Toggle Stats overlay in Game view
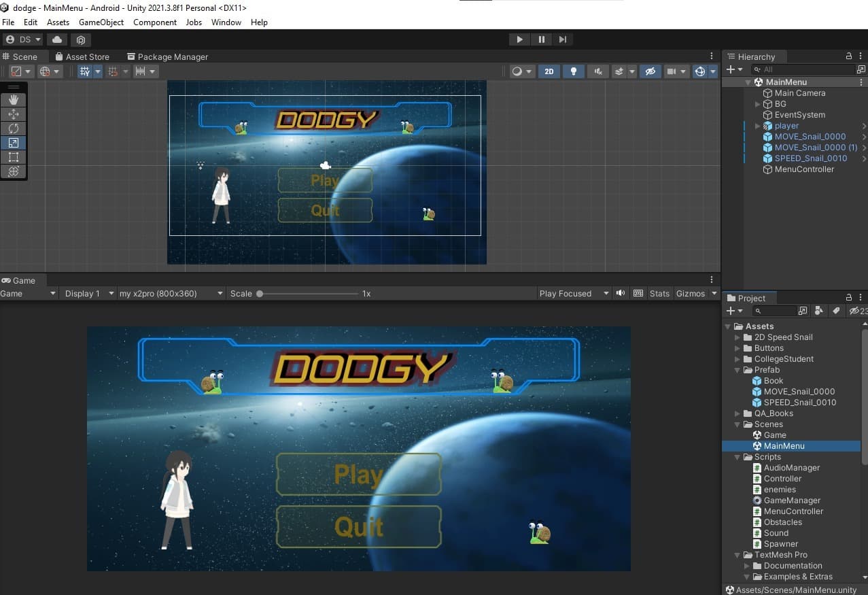Viewport: 868px width, 595px height. (659, 293)
